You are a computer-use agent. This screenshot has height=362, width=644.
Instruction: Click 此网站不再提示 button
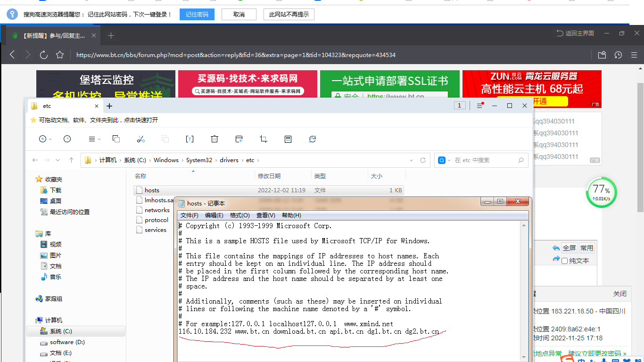pyautogui.click(x=289, y=14)
